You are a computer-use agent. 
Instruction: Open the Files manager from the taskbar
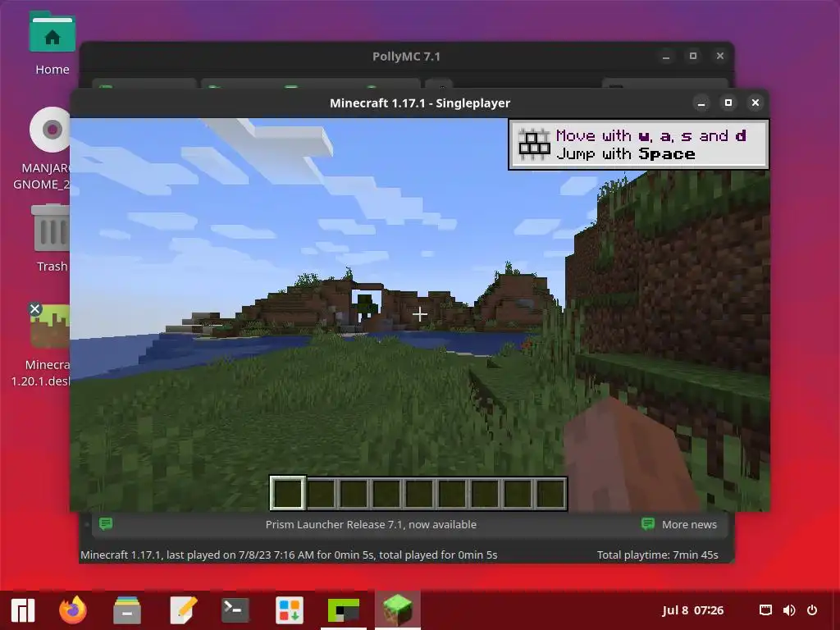tap(127, 610)
